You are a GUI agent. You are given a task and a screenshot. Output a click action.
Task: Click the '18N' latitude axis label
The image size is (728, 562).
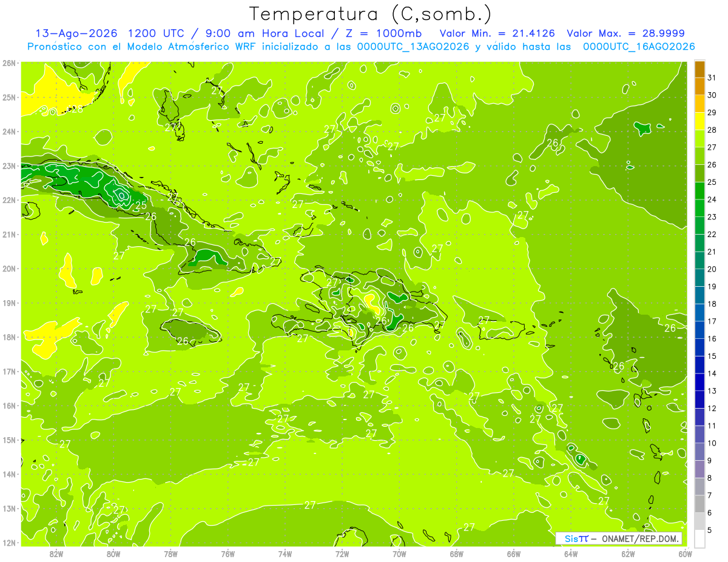coord(9,337)
